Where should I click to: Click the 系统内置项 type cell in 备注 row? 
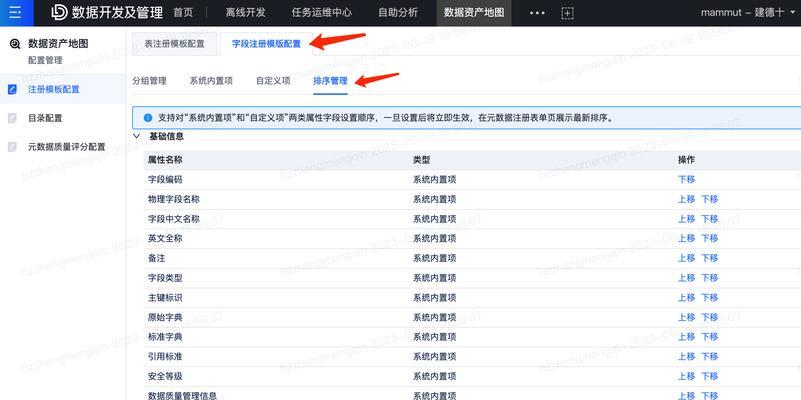[x=434, y=258]
